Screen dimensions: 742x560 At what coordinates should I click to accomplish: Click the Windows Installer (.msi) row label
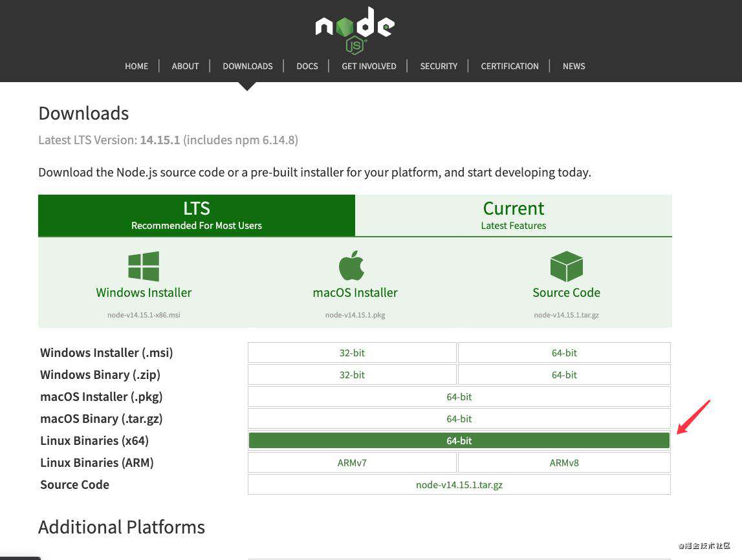tap(107, 353)
